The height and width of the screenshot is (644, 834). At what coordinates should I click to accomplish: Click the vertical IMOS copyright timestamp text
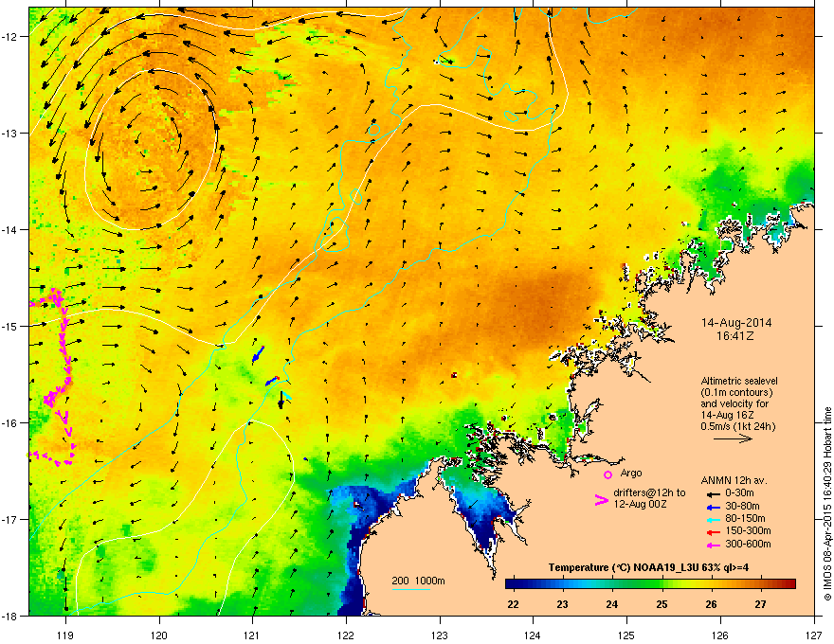[827, 504]
